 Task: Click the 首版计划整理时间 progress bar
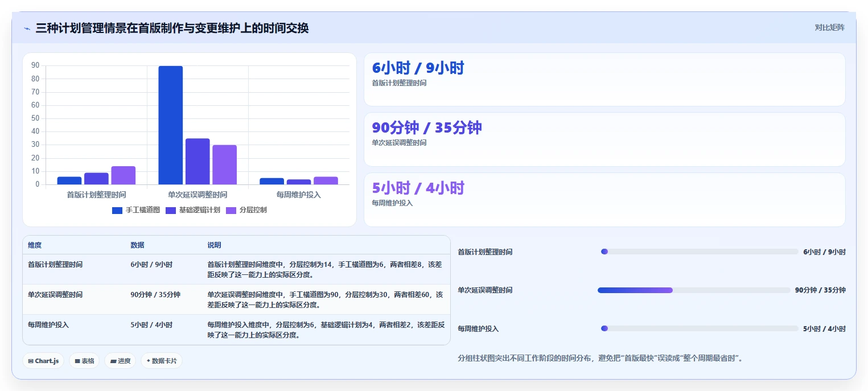pyautogui.click(x=700, y=252)
